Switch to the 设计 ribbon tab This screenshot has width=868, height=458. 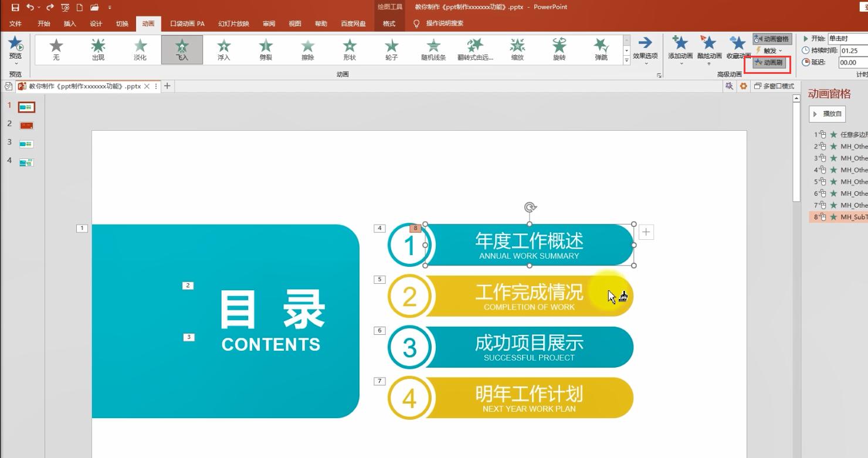point(96,23)
